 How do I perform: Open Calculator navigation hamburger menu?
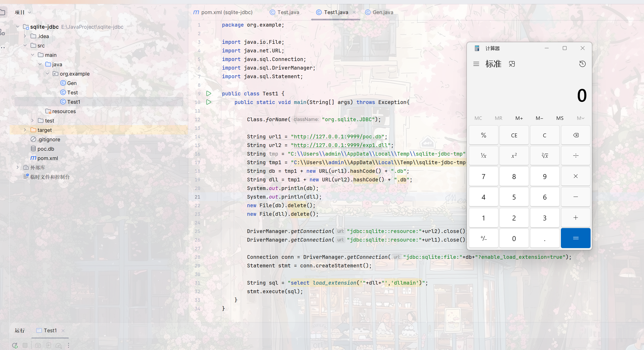pyautogui.click(x=476, y=64)
